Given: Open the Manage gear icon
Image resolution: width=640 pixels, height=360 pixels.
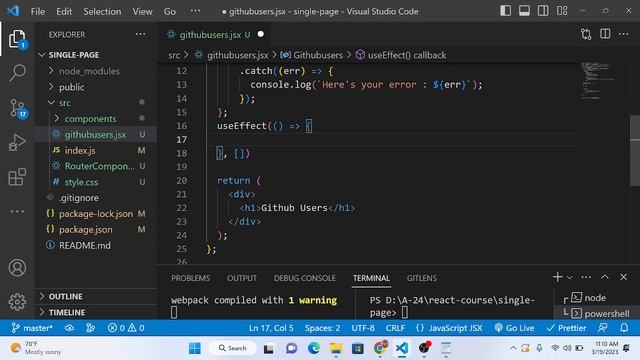Looking at the screenshot, I should (x=17, y=302).
